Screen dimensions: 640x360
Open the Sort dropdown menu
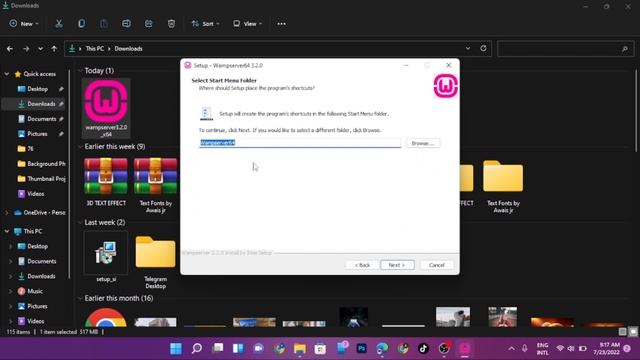tap(205, 24)
